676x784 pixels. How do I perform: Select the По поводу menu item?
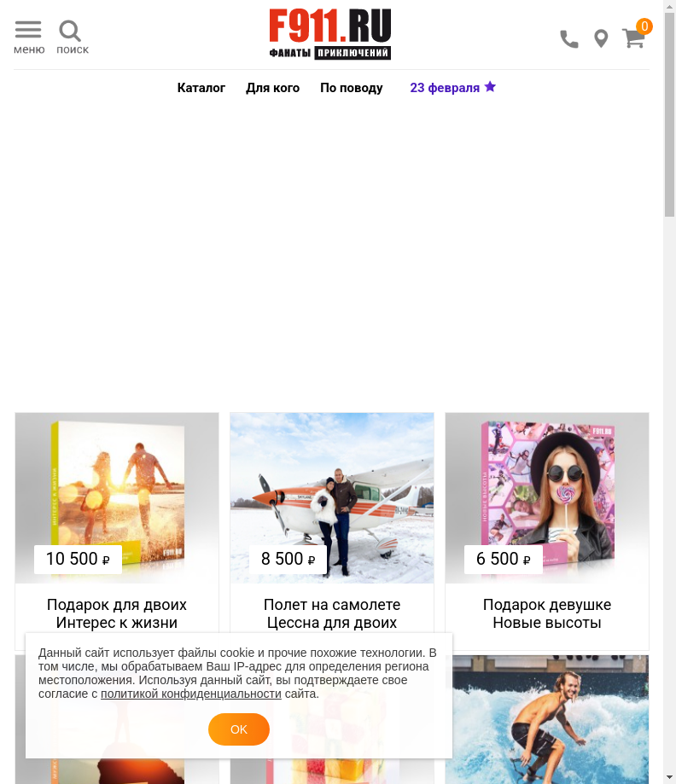coord(352,88)
